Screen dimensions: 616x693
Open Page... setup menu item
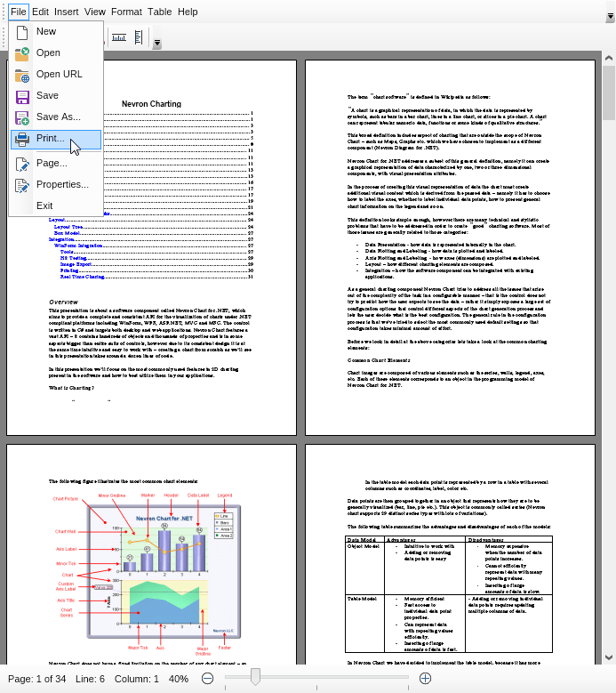pyautogui.click(x=52, y=163)
